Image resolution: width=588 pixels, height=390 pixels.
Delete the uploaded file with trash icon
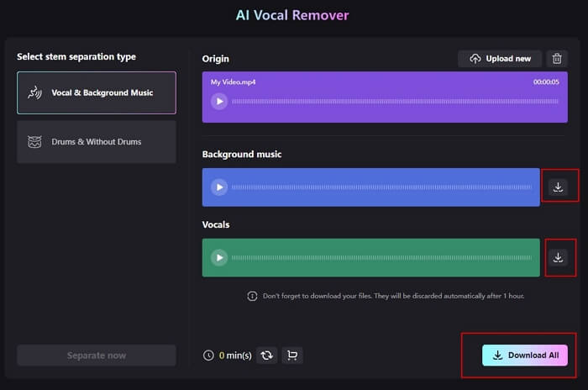pos(557,59)
